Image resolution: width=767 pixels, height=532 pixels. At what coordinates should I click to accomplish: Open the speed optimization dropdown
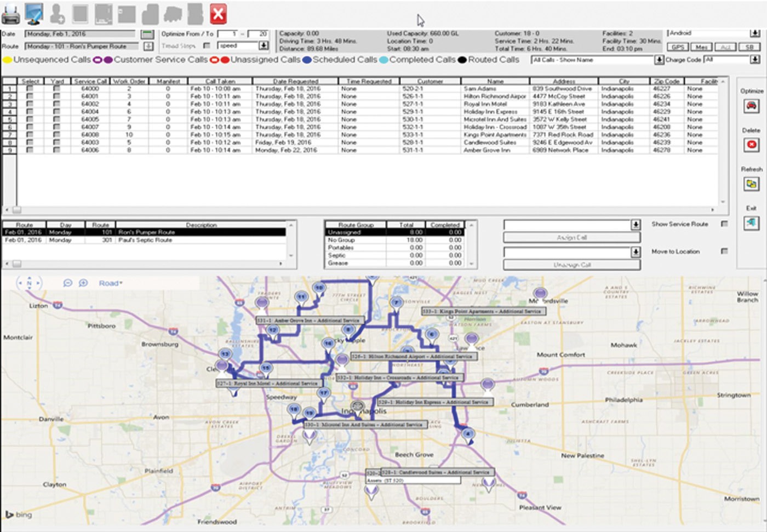[264, 46]
